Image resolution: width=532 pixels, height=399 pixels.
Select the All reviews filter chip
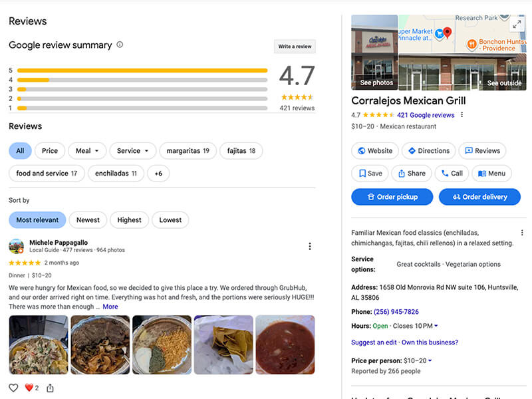click(x=20, y=151)
